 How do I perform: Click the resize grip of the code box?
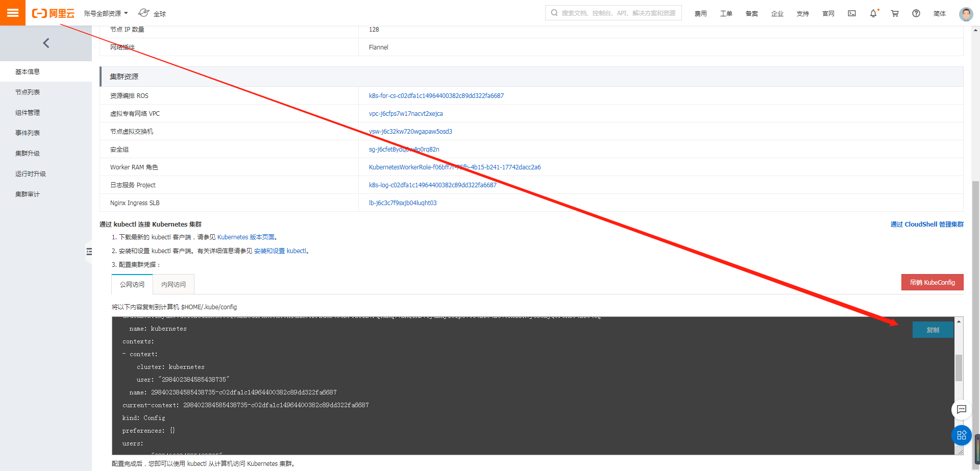point(960,451)
